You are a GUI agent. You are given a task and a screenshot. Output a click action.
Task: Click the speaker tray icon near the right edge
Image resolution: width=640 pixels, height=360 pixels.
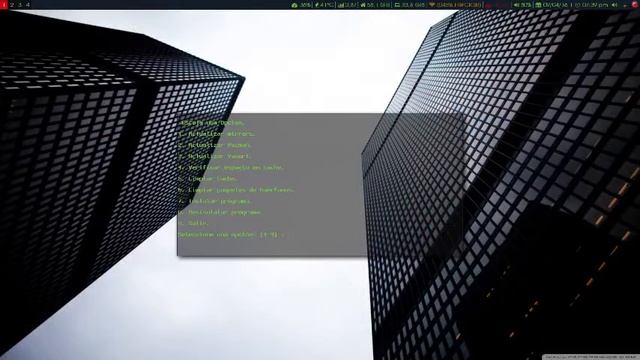click(615, 5)
